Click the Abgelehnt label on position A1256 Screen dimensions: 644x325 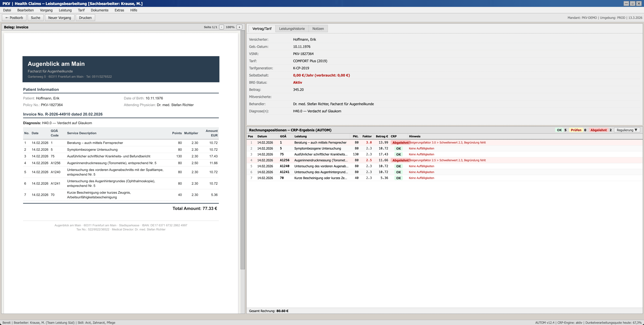pyautogui.click(x=401, y=160)
